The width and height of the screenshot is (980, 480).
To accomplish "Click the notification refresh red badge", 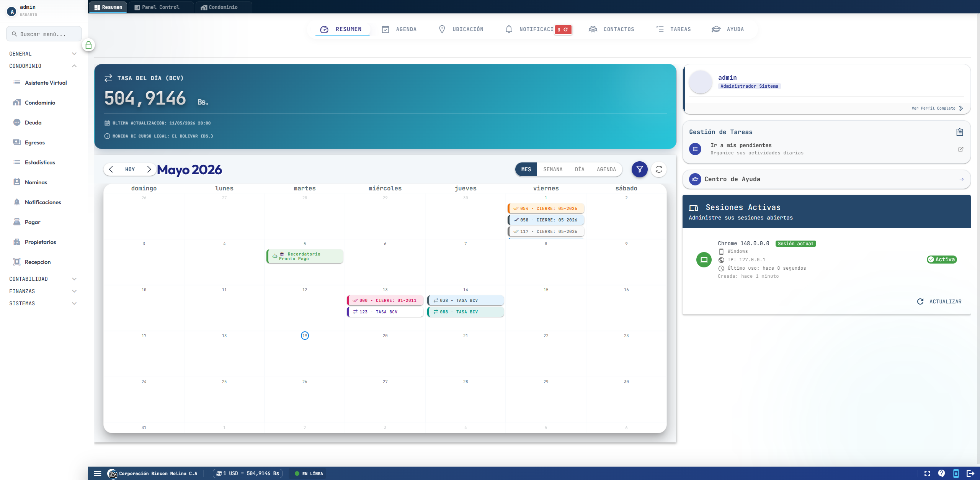I will click(x=563, y=29).
